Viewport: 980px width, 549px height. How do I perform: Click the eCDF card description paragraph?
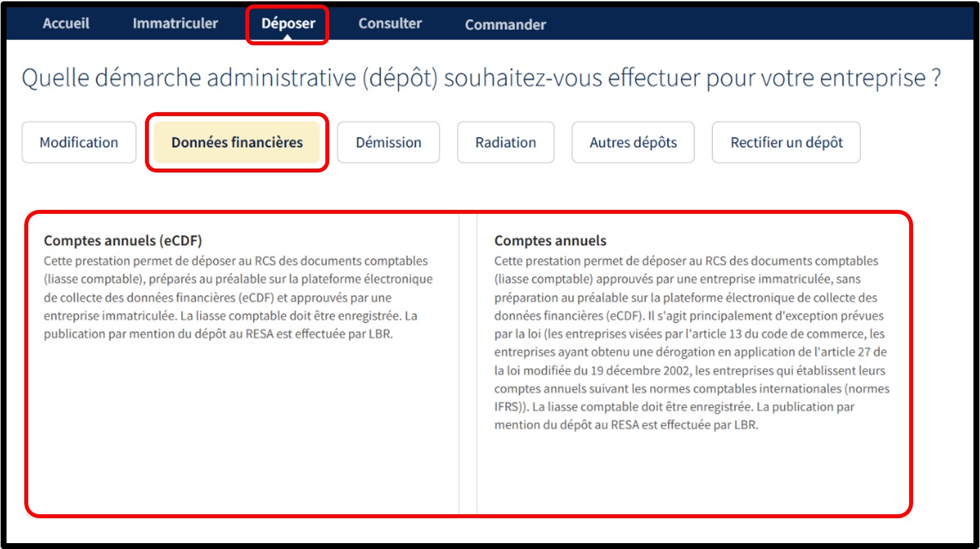(x=237, y=298)
